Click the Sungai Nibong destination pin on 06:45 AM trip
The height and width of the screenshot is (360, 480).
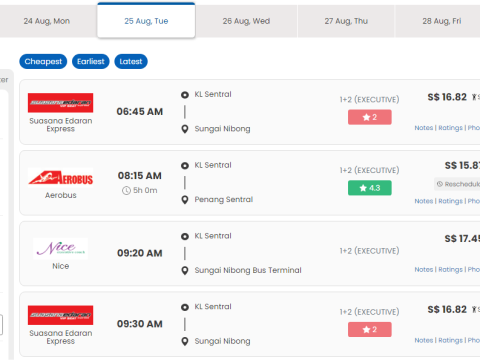click(x=185, y=129)
